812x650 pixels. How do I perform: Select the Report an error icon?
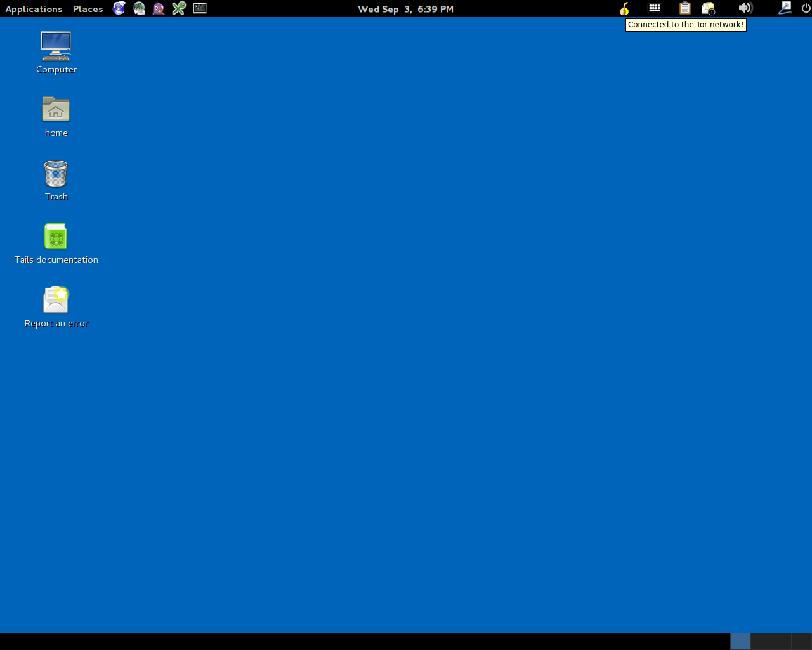point(56,307)
